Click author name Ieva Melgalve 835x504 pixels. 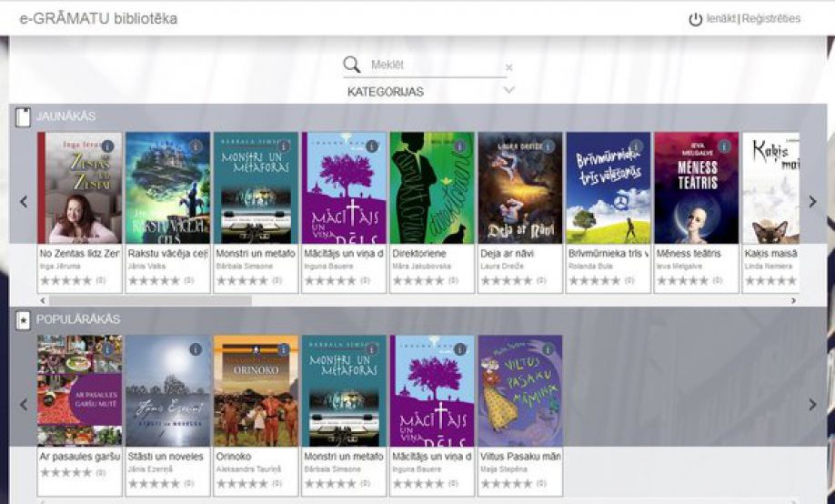pyautogui.click(x=678, y=267)
